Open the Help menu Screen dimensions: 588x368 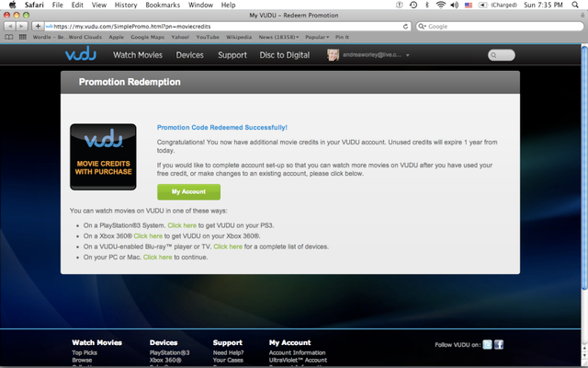pos(228,5)
